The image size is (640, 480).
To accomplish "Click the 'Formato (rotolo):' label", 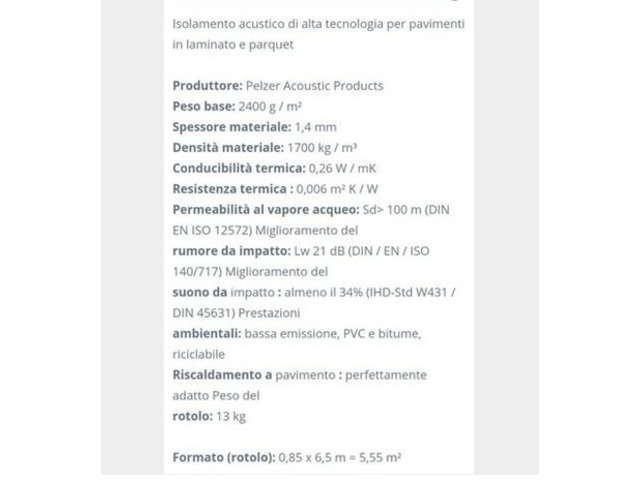I will [224, 458].
